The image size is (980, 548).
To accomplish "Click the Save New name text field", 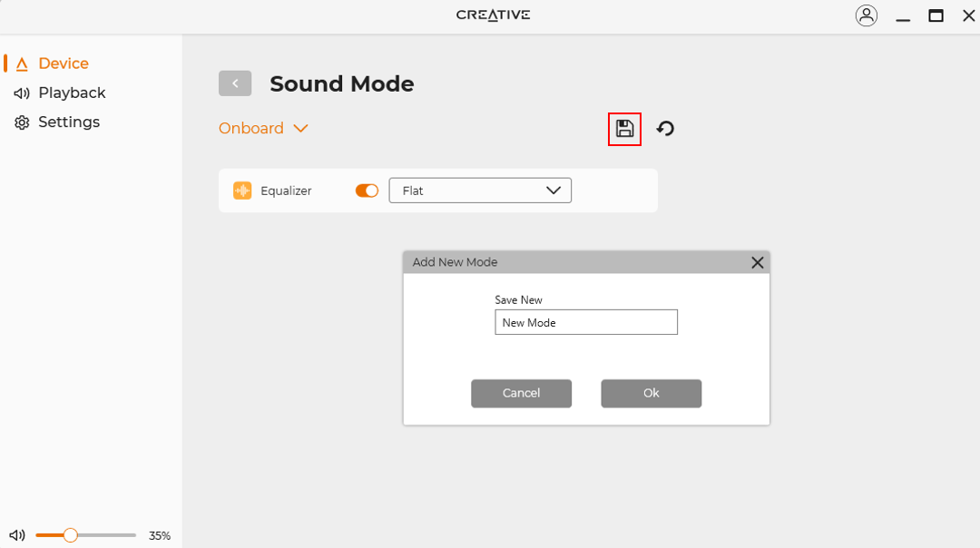I will pos(585,322).
